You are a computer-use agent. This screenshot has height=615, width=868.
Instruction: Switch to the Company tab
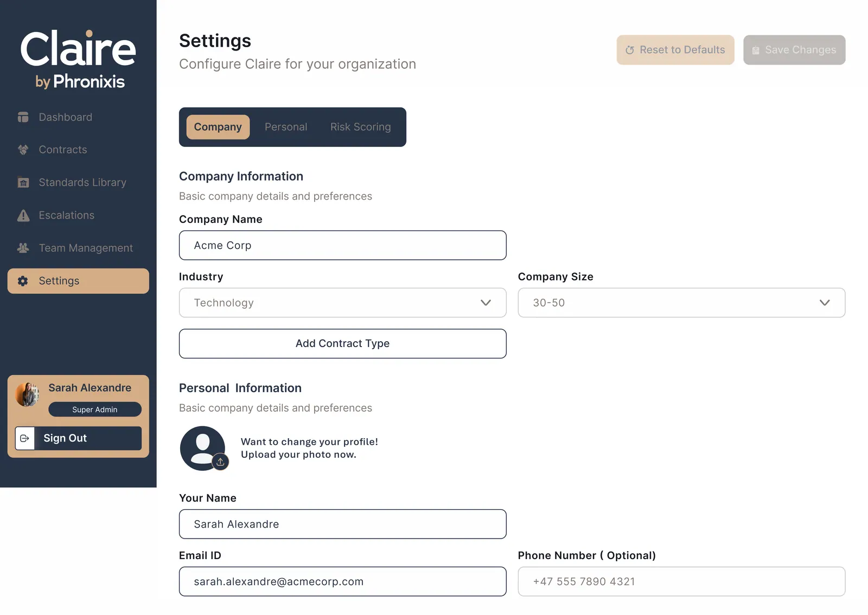(218, 127)
